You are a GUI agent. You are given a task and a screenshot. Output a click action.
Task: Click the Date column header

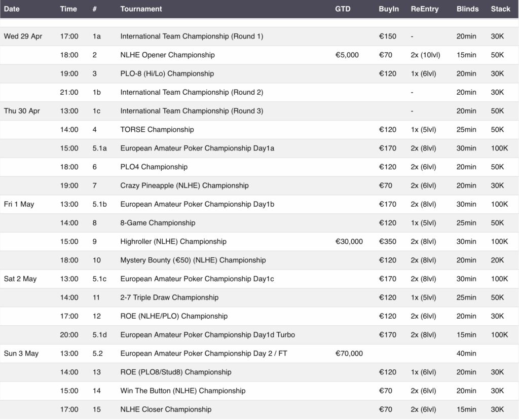pyautogui.click(x=13, y=9)
